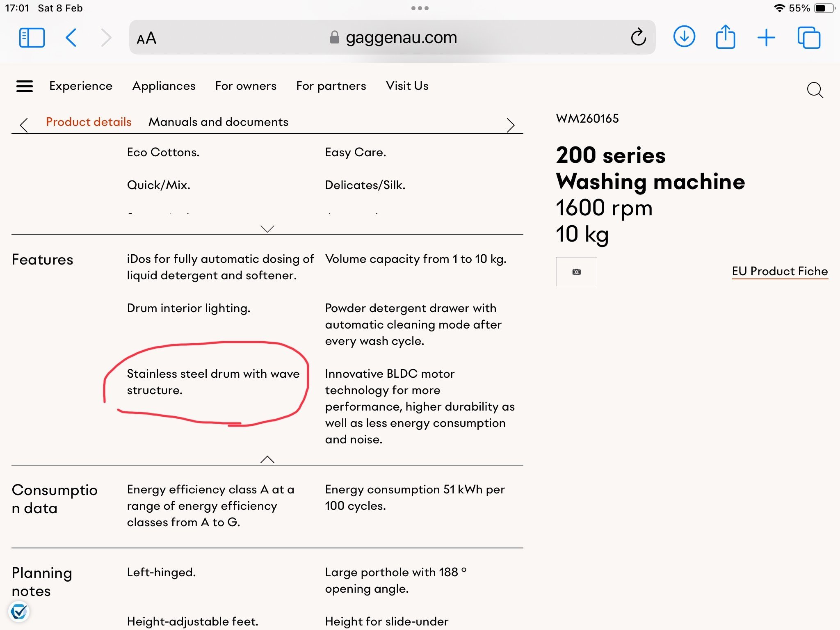Open the Safari sidebar panel
The height and width of the screenshot is (630, 840).
[x=32, y=38]
